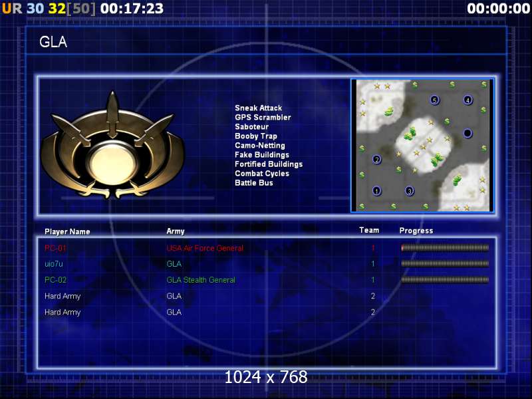Click start position 5 marker on minimap
This screenshot has width=532, height=399.
[x=435, y=100]
